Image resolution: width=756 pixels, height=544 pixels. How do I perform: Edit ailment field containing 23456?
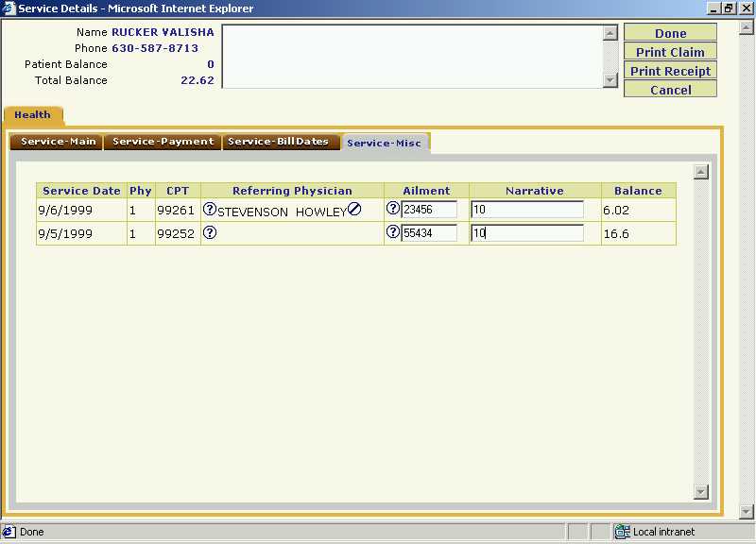coord(429,210)
